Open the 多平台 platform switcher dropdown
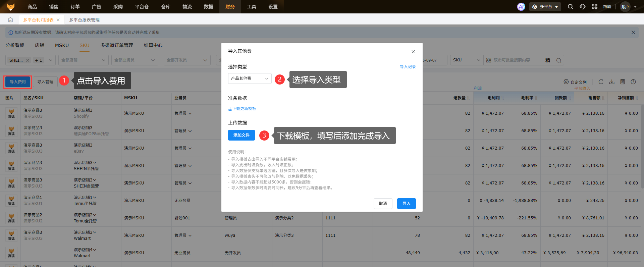The image size is (644, 267). coord(545,7)
